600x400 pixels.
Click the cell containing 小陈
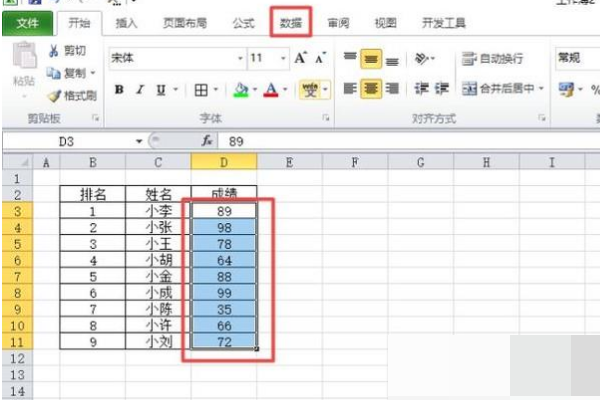158,309
